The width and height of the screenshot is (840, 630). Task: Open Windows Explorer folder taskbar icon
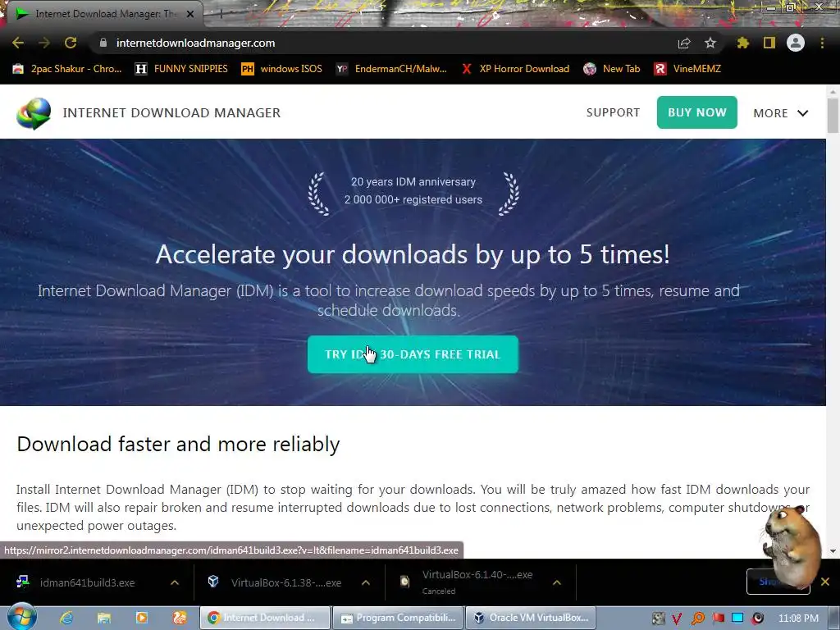coord(104,618)
